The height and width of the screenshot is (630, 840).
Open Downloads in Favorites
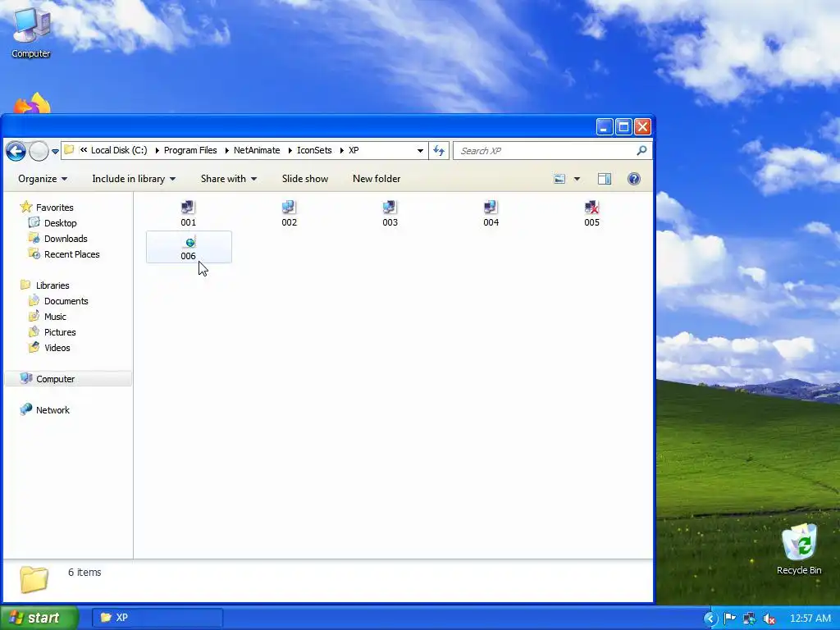tap(58, 239)
